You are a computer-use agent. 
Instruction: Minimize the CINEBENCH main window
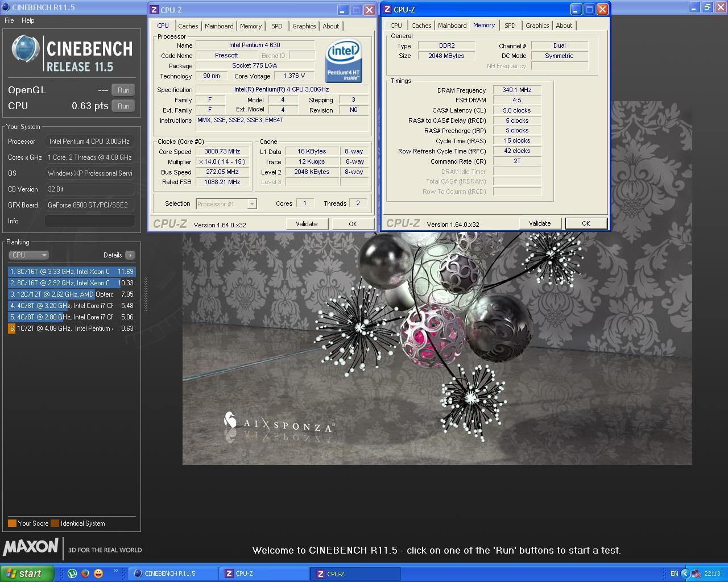[x=694, y=7]
